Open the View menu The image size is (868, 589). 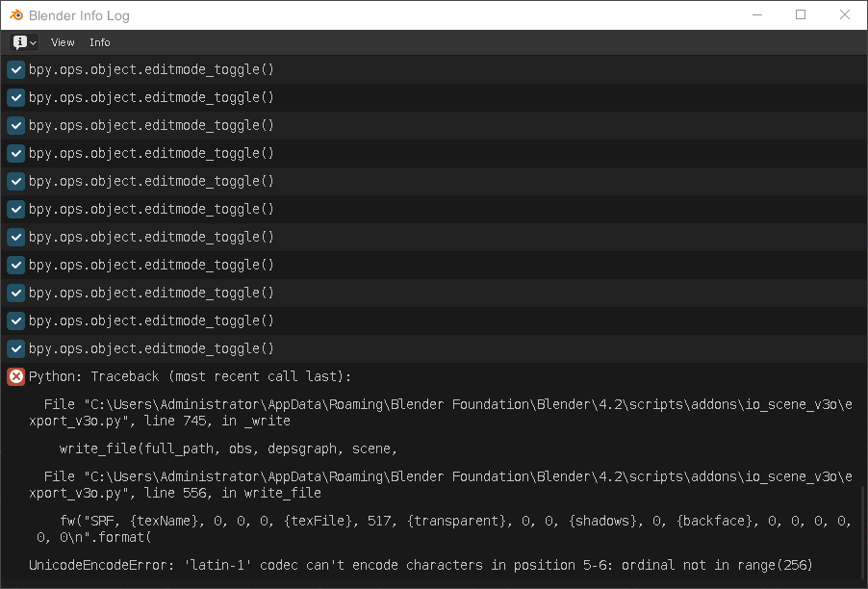point(63,42)
